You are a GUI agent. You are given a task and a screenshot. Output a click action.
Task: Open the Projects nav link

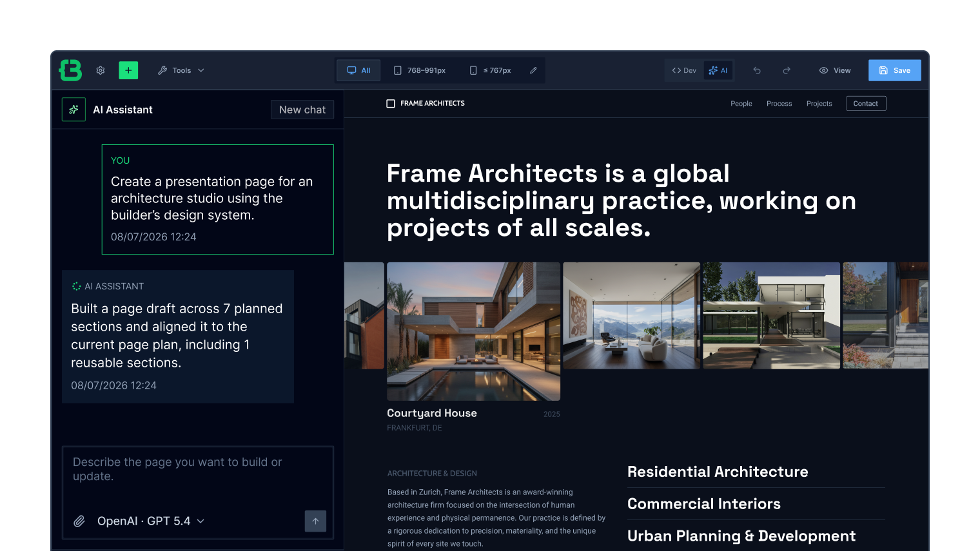pos(819,103)
